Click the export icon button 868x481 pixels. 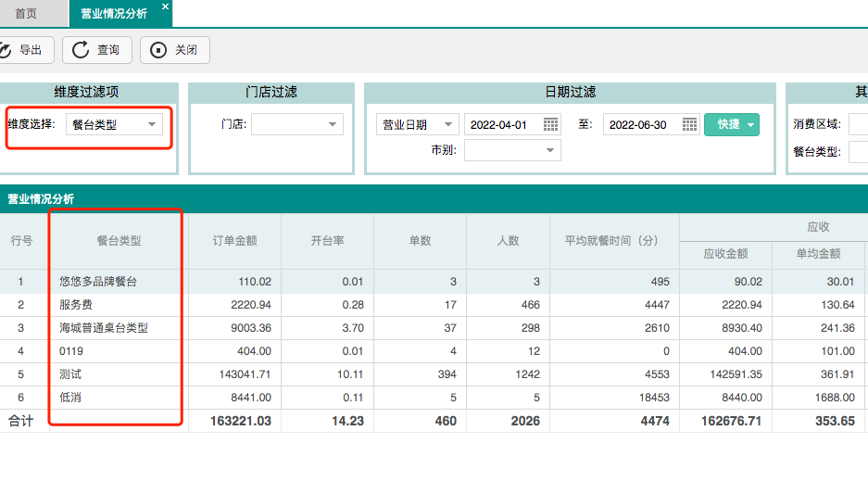click(x=7, y=50)
